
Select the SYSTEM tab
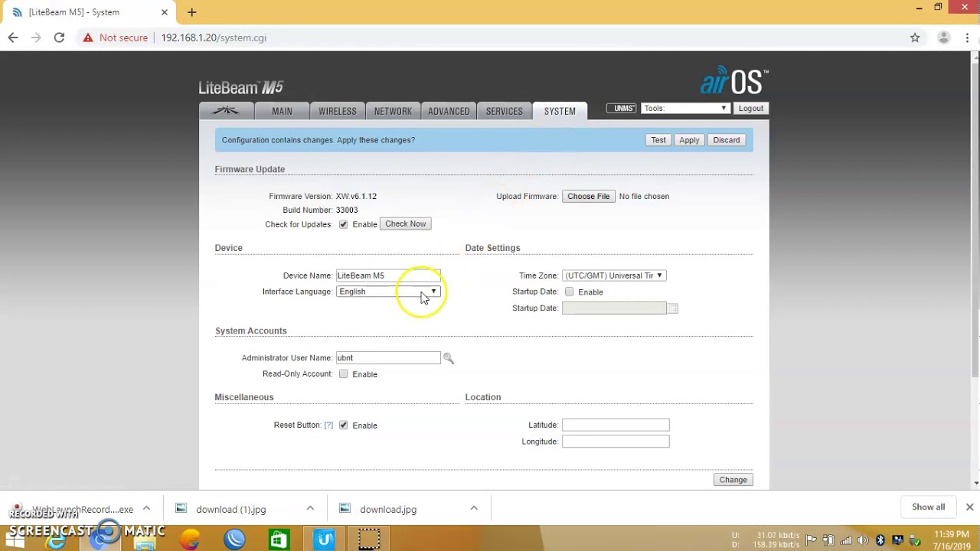coord(560,111)
